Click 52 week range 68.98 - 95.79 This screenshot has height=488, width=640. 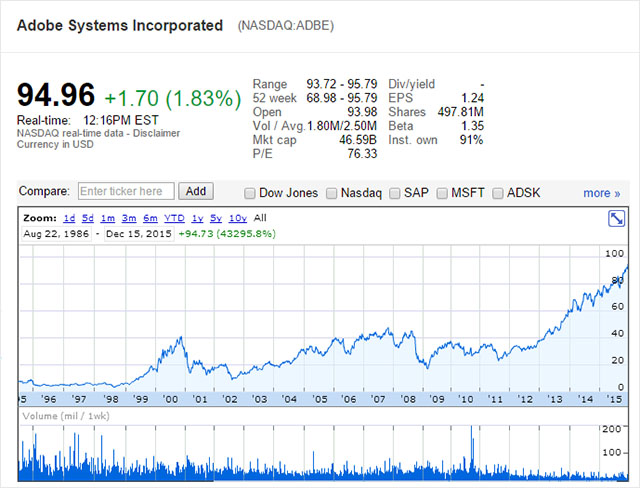[x=342, y=98]
